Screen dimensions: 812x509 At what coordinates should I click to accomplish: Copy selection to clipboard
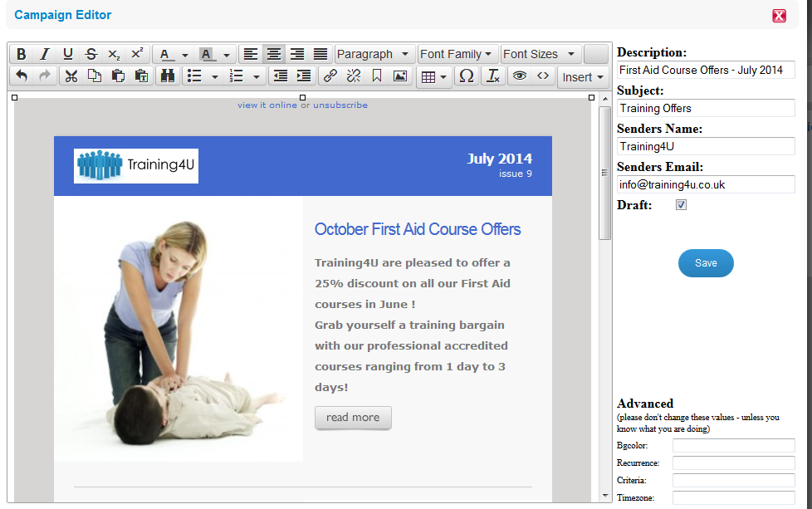click(95, 76)
